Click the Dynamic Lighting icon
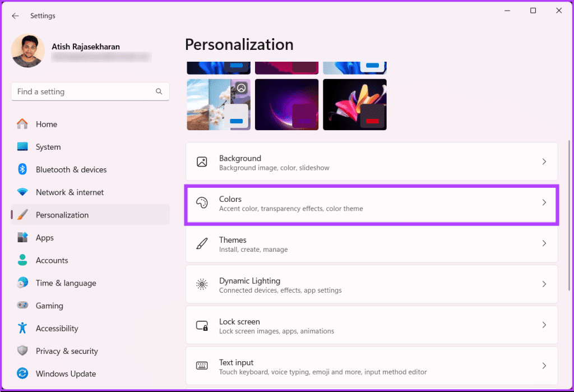Screen dimensions: 574x392 [201, 285]
